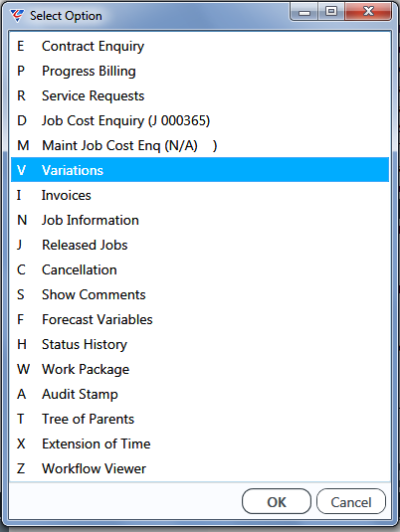Image resolution: width=400 pixels, height=532 pixels.
Task: Select the Audit Stamp option
Action: (x=200, y=394)
